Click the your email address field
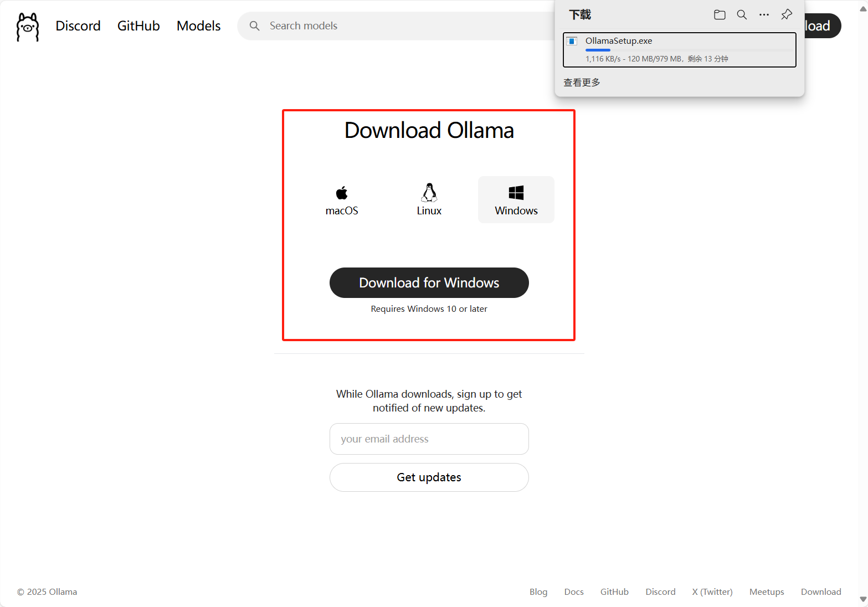The image size is (868, 607). tap(429, 439)
